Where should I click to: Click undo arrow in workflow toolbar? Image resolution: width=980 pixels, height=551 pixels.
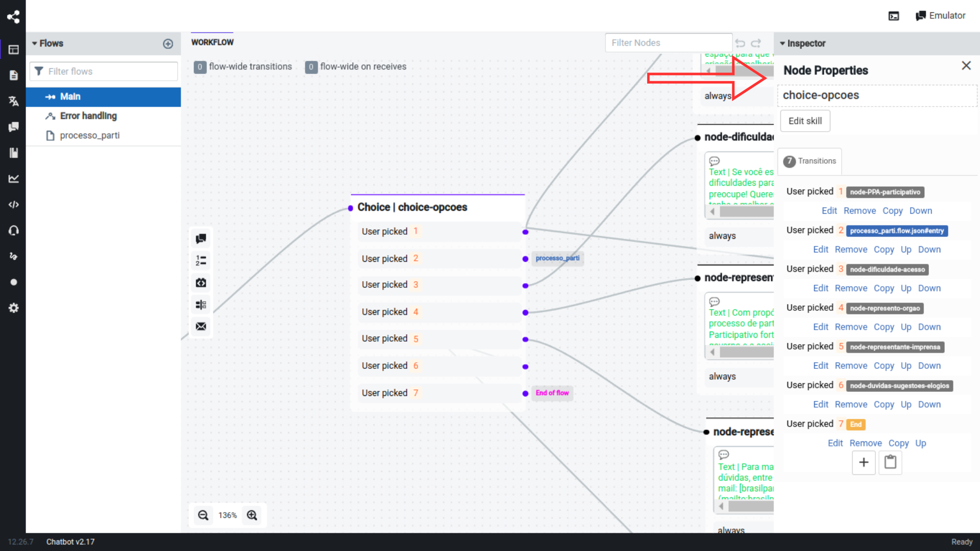point(741,42)
